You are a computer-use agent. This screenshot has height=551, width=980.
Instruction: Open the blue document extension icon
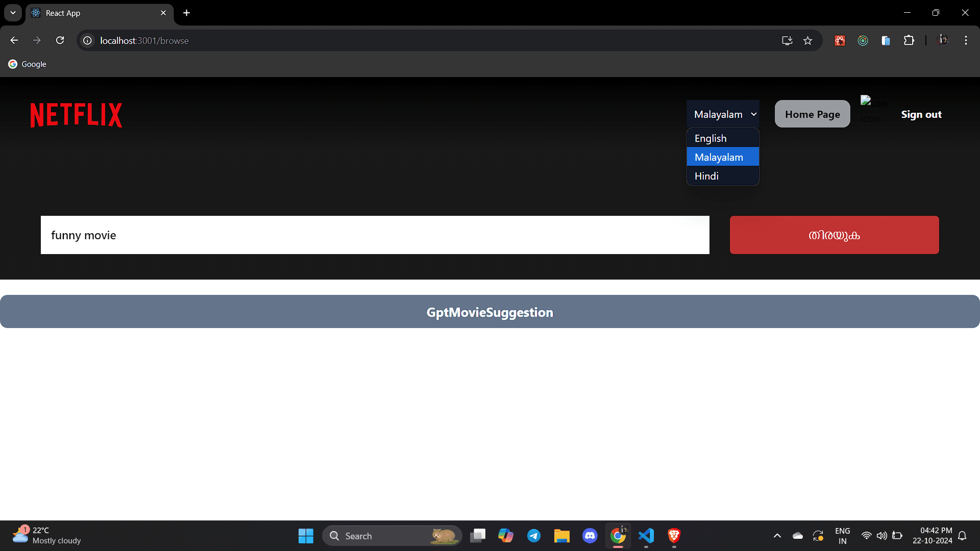[x=886, y=40]
